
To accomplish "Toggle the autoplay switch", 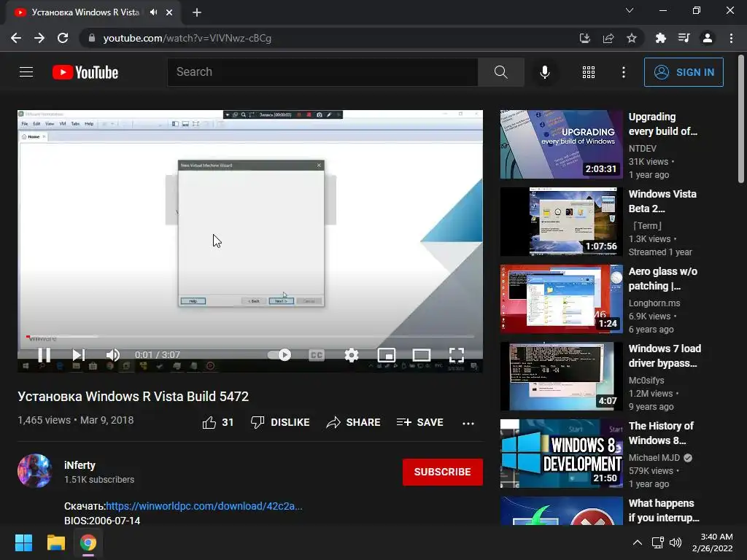I will (279, 355).
